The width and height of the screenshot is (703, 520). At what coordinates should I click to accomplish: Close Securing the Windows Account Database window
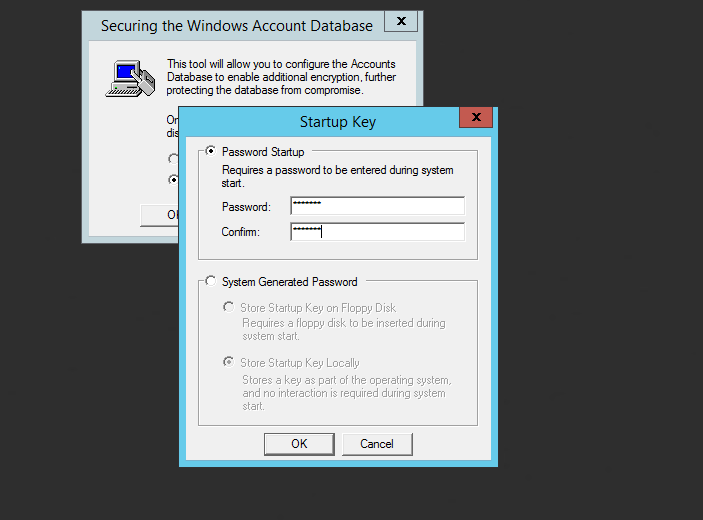click(401, 21)
